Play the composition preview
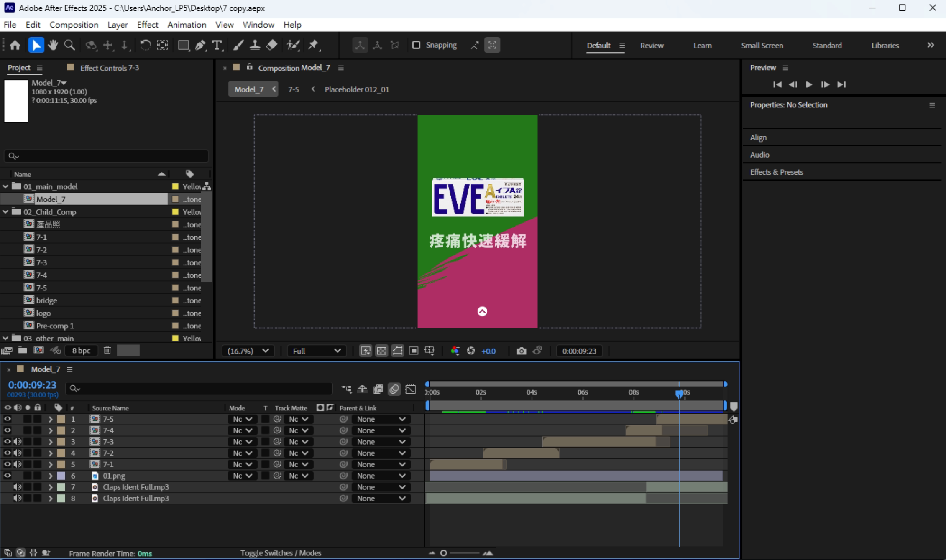The image size is (946, 560). click(x=809, y=84)
